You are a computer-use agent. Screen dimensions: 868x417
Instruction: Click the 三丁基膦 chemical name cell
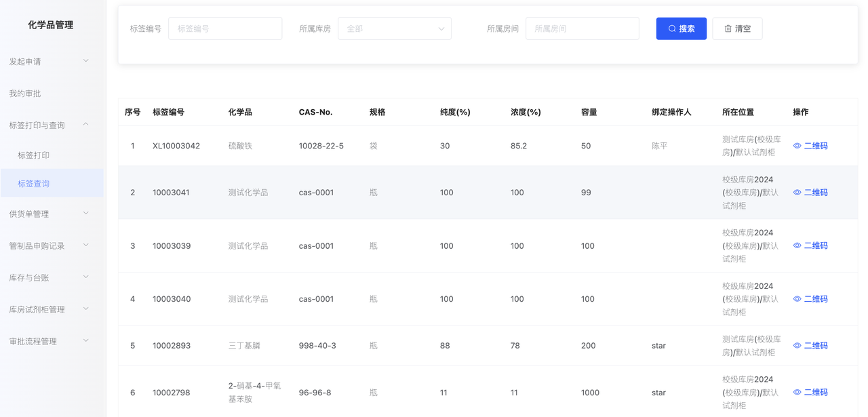point(244,346)
